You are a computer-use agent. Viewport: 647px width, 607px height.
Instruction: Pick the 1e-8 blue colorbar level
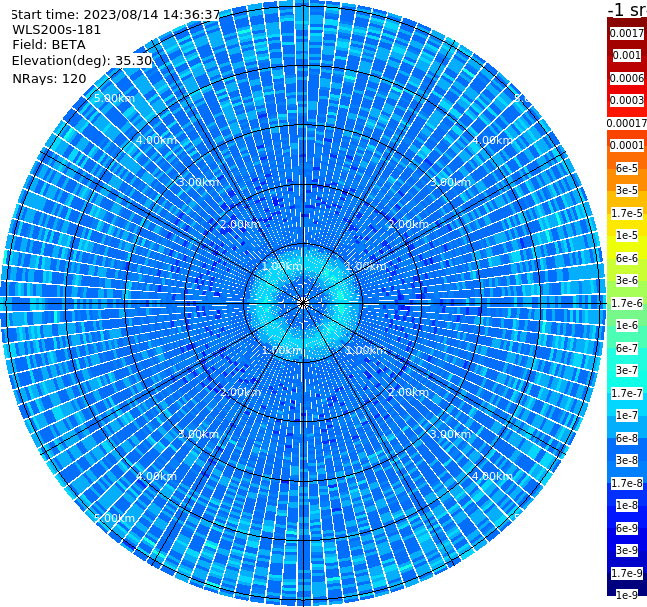[627, 505]
